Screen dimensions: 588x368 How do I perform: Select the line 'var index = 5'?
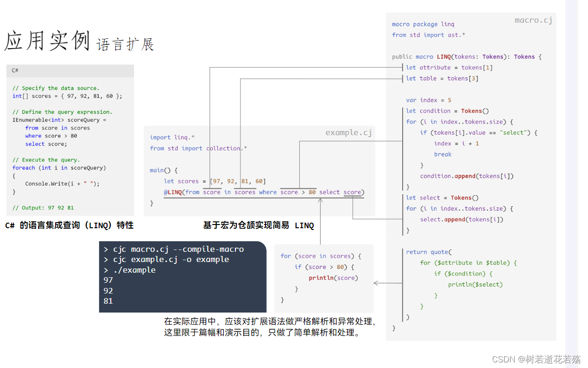tap(429, 100)
